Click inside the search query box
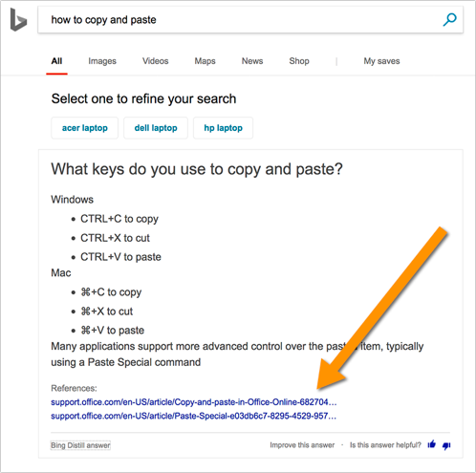 [x=239, y=20]
